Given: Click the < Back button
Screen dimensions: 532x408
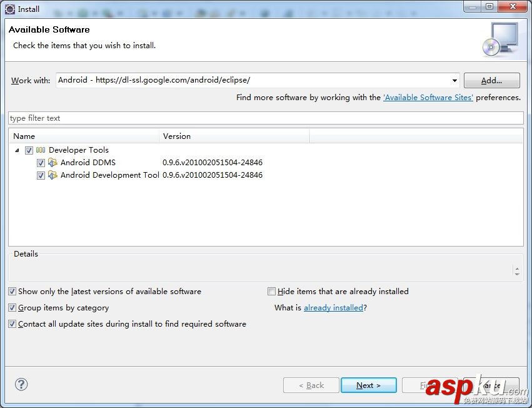Looking at the screenshot, I should click(x=311, y=385).
